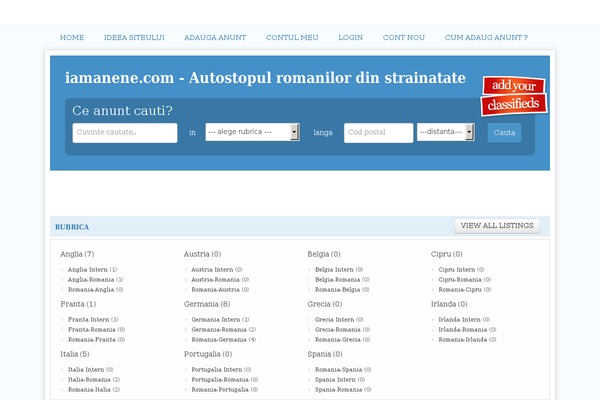Viewport: 600px width, 400px height.
Task: Open Portugalia-Romania listings
Action: (225, 379)
